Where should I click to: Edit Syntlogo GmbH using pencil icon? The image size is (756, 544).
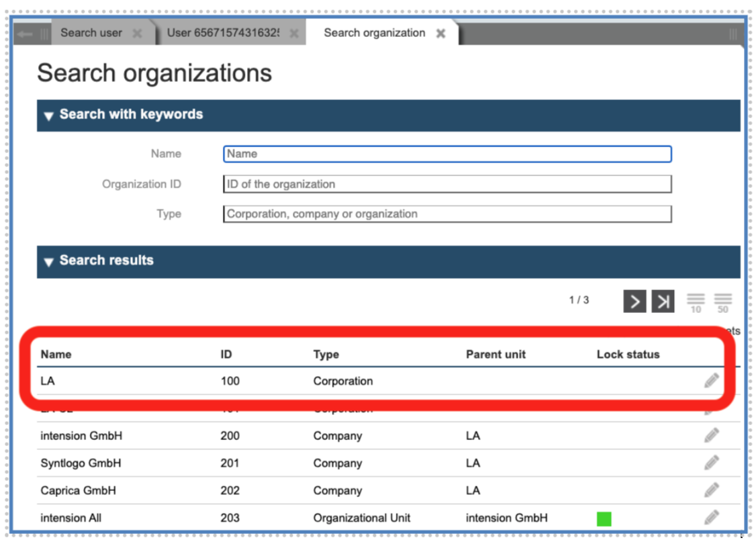pos(711,463)
